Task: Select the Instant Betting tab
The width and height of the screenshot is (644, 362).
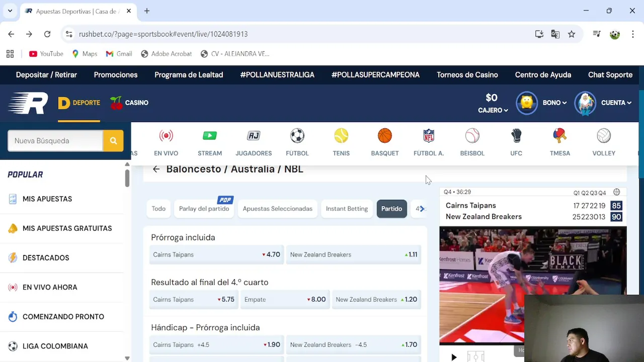Action: coord(347,209)
